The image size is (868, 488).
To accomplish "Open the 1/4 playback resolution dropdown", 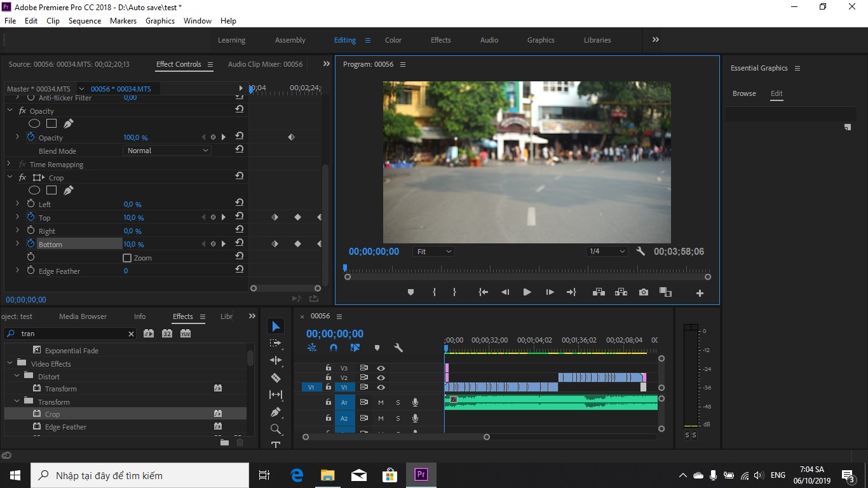I will (x=607, y=252).
